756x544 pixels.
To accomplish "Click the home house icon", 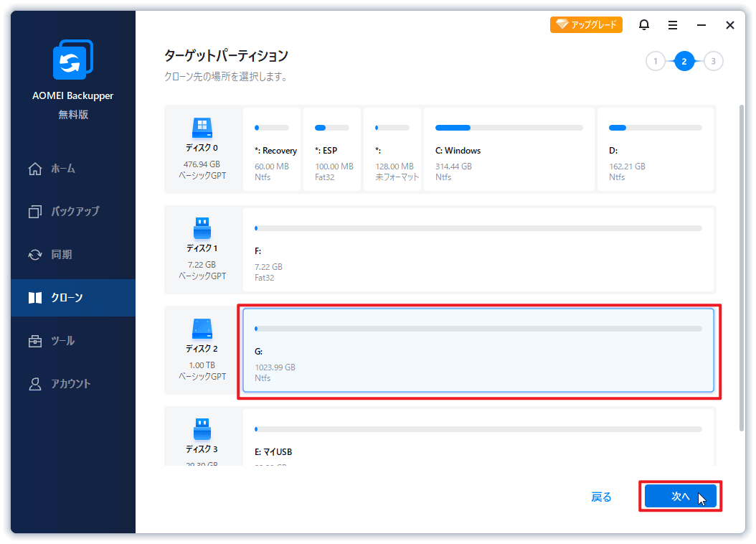I will coord(35,169).
